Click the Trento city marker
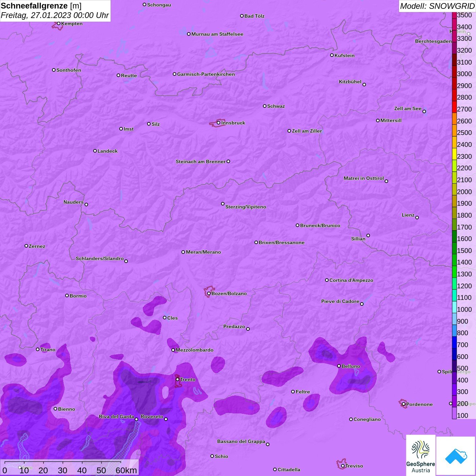The image size is (476, 476). click(177, 379)
